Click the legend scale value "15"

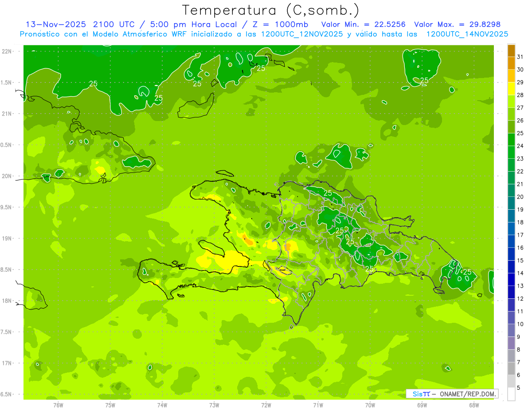click(520, 261)
